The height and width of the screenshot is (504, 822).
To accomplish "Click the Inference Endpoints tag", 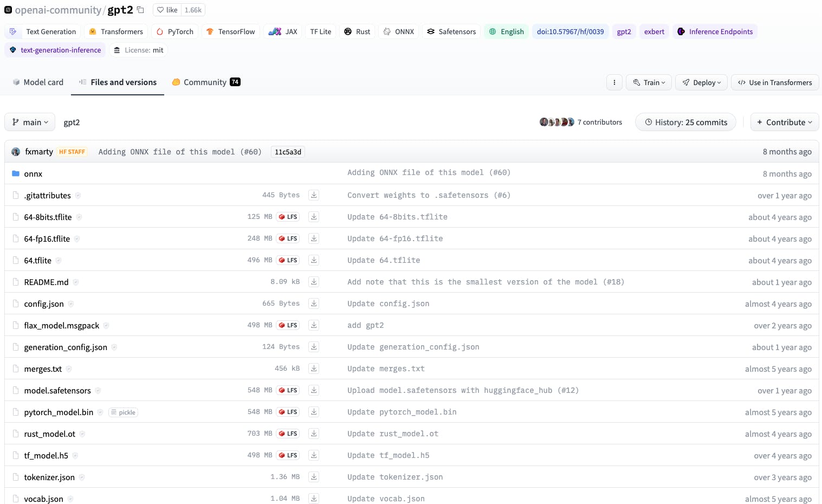I will pyautogui.click(x=715, y=31).
